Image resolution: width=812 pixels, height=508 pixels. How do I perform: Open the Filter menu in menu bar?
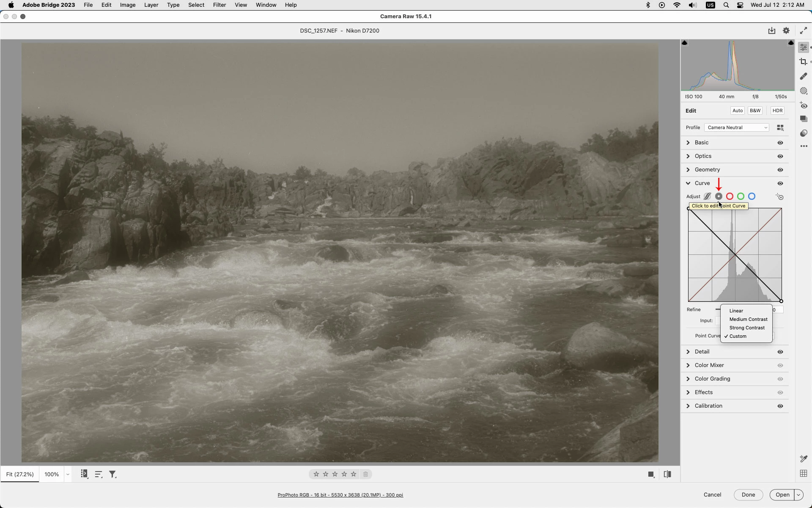(219, 5)
